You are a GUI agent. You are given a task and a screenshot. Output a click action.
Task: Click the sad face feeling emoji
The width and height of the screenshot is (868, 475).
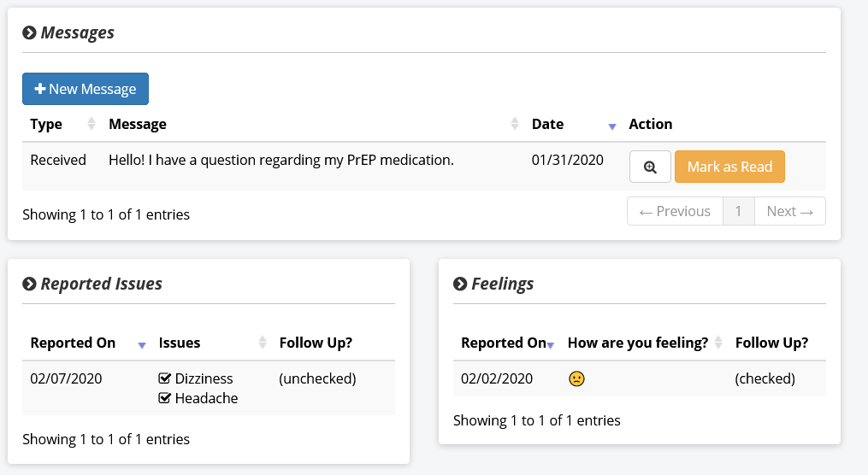point(576,378)
